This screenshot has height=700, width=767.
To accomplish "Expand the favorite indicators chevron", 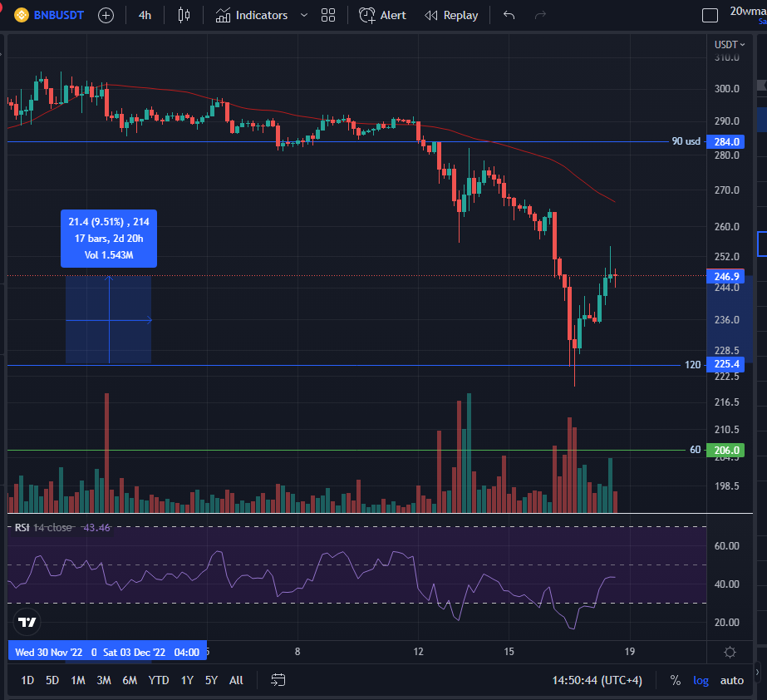I will click(304, 15).
